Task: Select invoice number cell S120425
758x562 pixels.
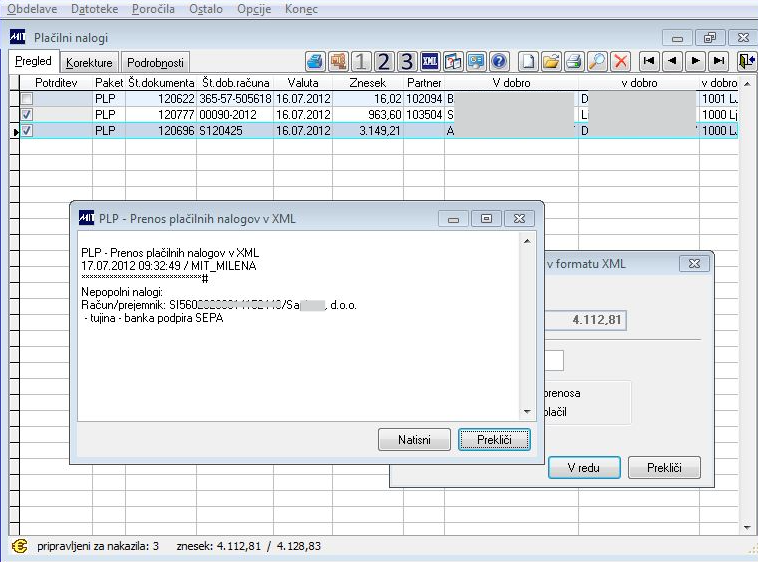Action: 235,131
